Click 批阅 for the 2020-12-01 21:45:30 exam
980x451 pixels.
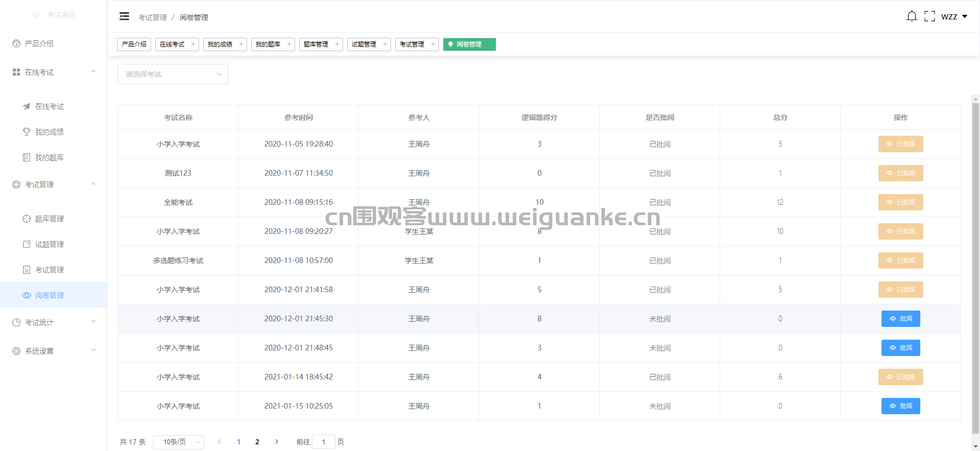[900, 319]
